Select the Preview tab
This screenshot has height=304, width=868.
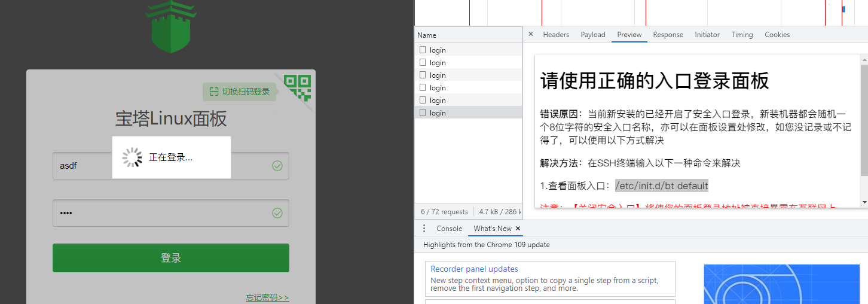pyautogui.click(x=629, y=35)
